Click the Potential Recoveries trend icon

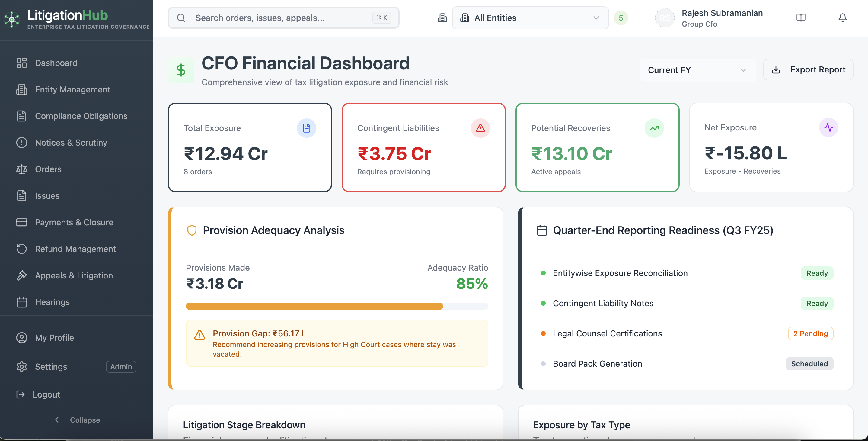pos(654,128)
